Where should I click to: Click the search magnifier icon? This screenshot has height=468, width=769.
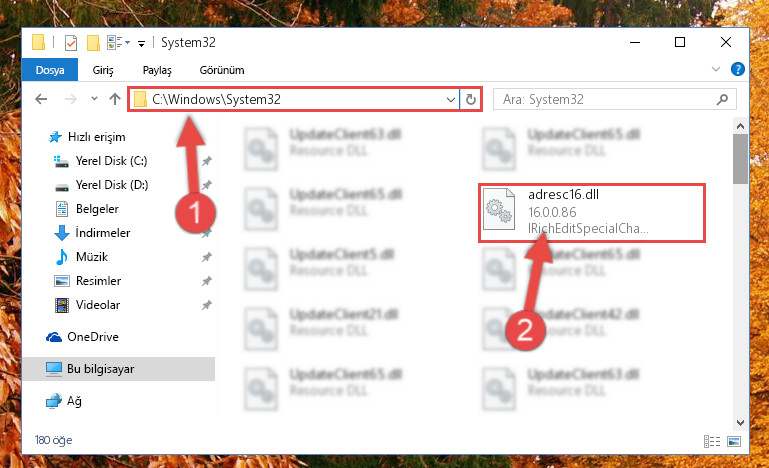point(722,100)
